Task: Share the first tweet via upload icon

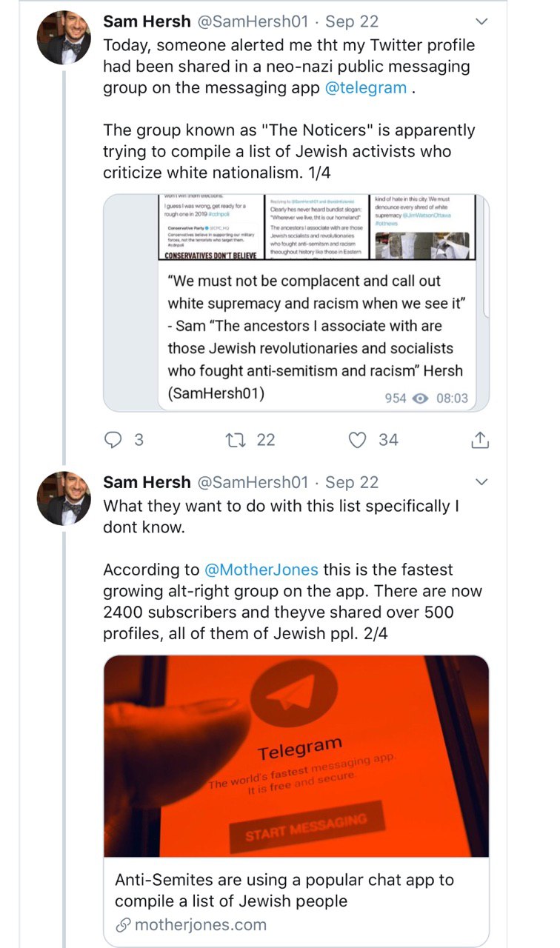Action: tap(479, 440)
